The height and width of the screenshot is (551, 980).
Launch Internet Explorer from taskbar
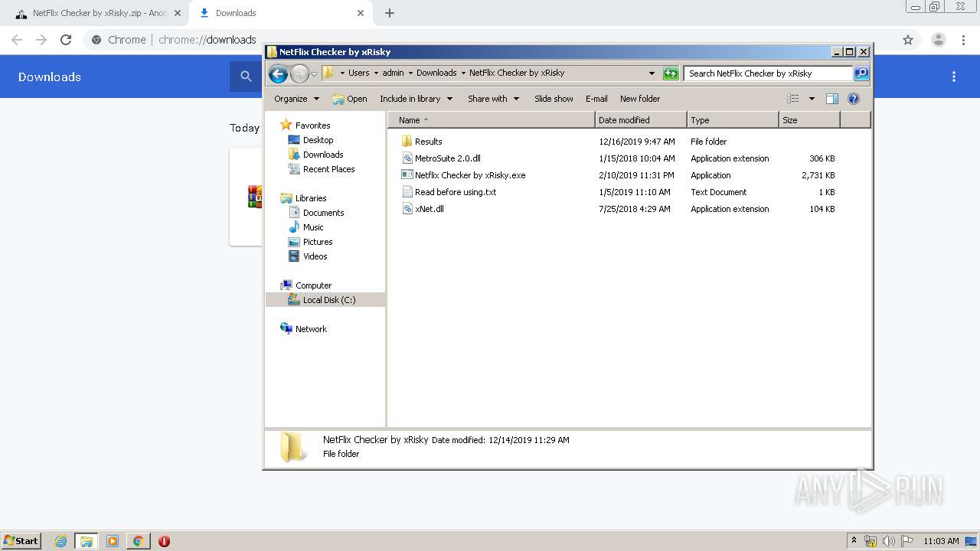coord(60,541)
